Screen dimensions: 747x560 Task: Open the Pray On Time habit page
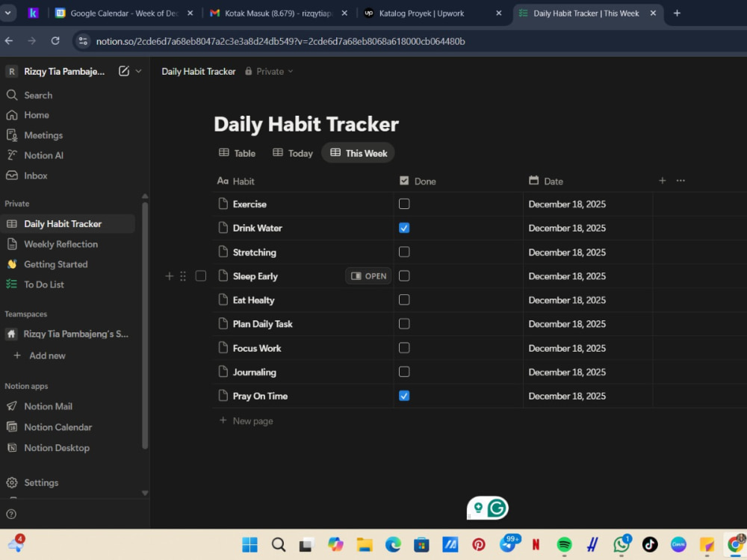(x=260, y=396)
